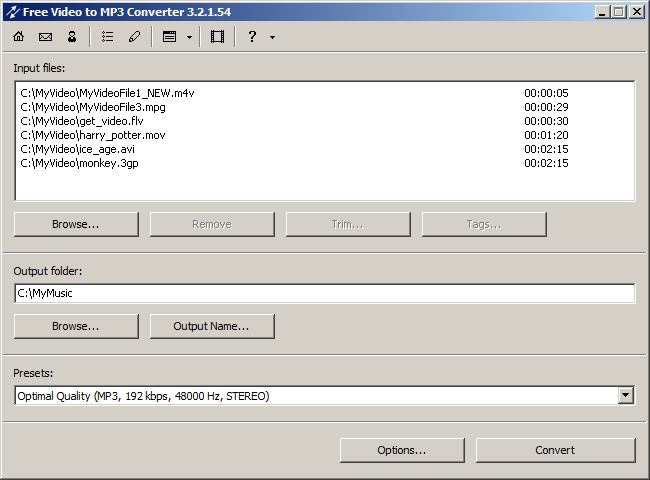This screenshot has height=480, width=650.
Task: Select get_video.flv in the input files
Action: tap(82, 121)
